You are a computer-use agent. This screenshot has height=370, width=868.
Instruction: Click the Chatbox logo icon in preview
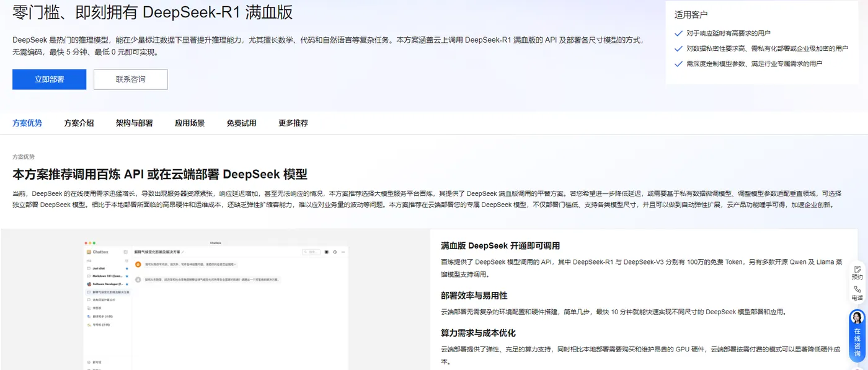click(89, 252)
